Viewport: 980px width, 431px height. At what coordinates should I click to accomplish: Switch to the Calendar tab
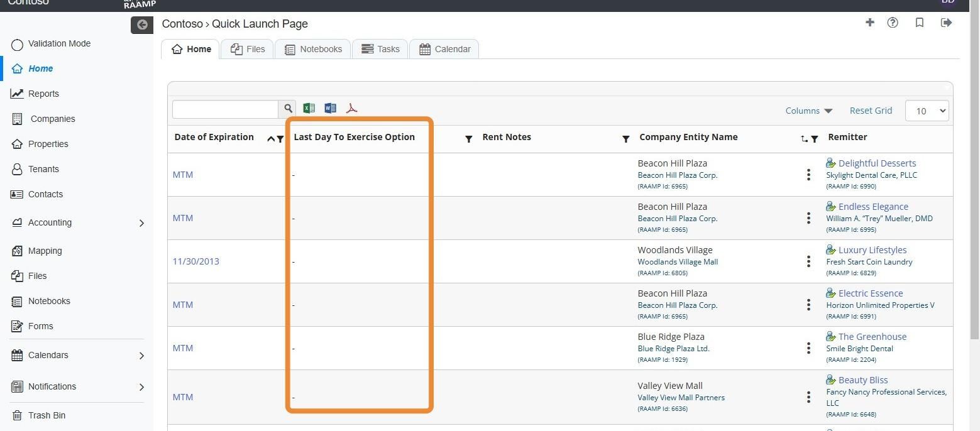click(x=444, y=49)
